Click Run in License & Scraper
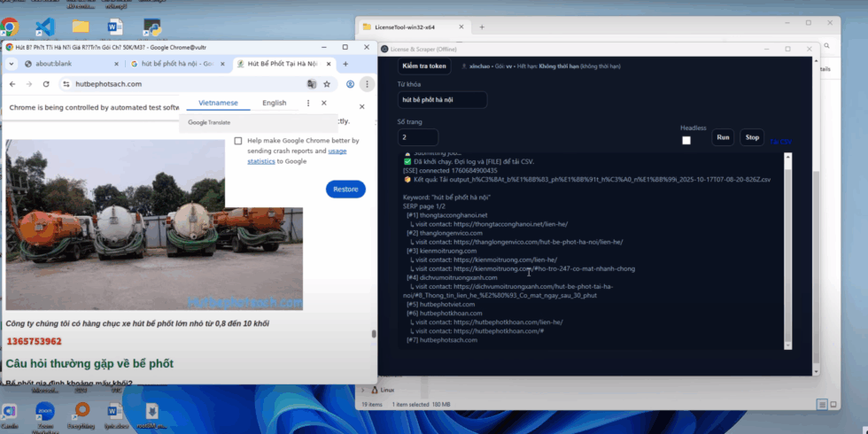This screenshot has width=868, height=434. tap(723, 137)
